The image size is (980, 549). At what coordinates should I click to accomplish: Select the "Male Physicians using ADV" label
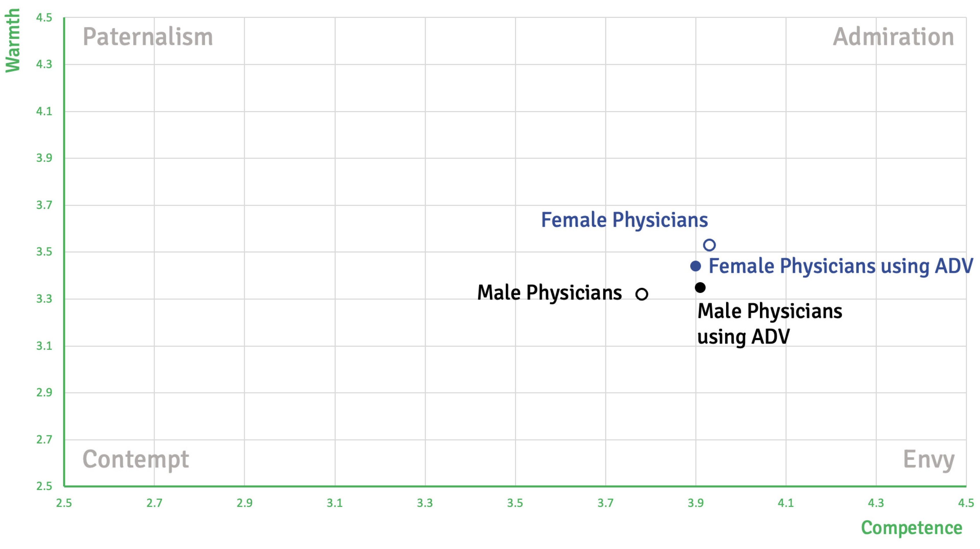tap(769, 324)
